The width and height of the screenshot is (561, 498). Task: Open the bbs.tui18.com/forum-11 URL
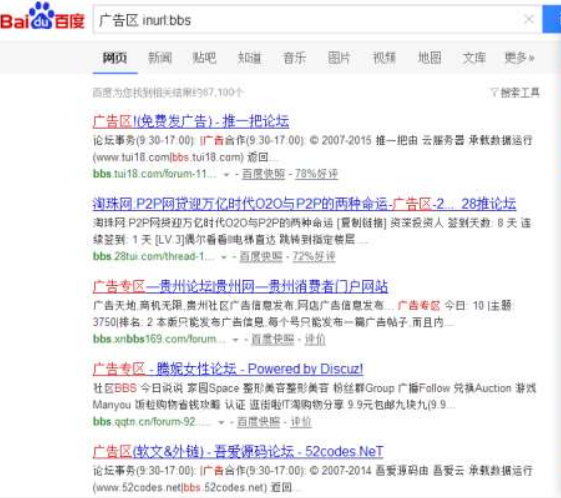(x=155, y=174)
